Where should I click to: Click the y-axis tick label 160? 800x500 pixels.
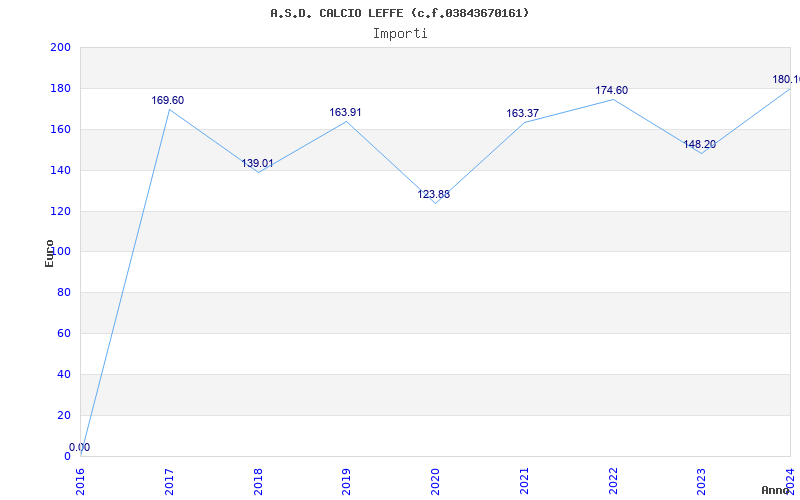point(60,130)
